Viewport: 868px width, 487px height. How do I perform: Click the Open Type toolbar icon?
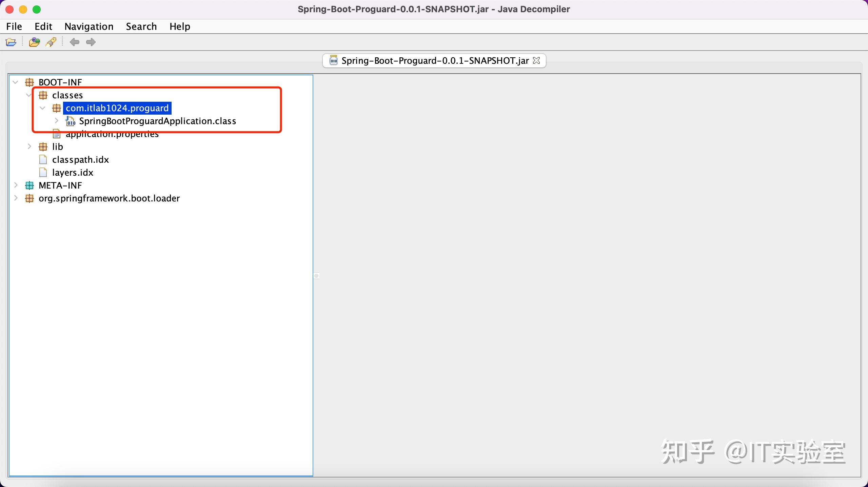coord(34,42)
